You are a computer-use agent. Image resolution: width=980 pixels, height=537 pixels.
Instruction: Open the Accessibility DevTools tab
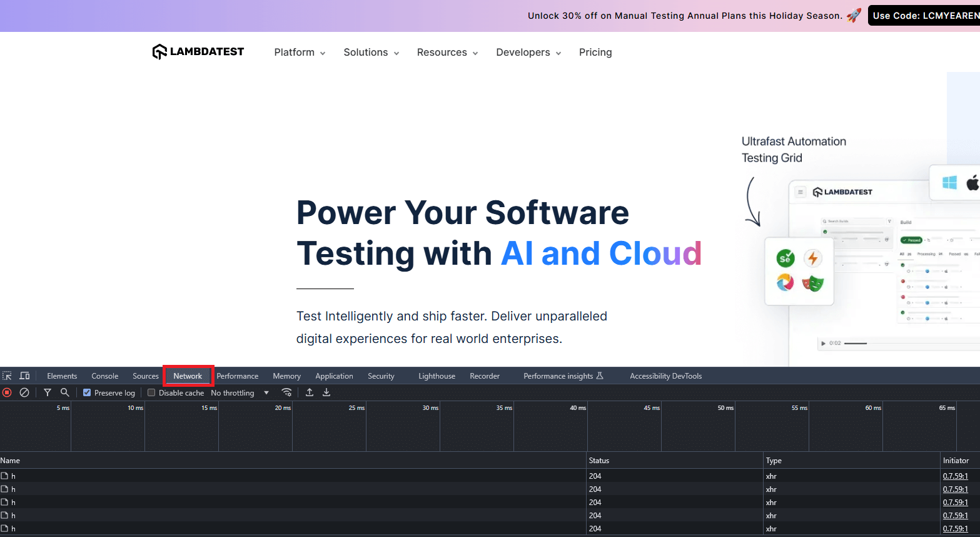coord(666,376)
